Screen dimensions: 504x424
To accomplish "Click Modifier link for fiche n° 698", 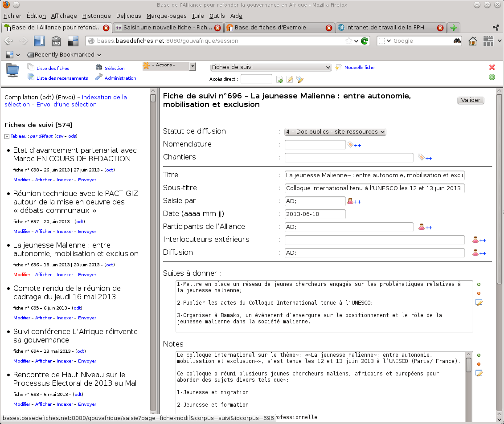I will [22, 180].
